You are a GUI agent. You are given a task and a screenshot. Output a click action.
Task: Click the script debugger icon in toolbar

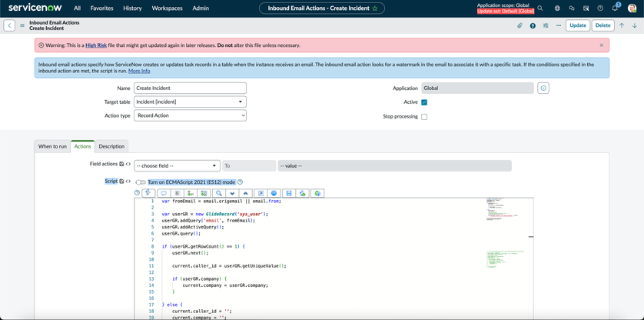point(303,193)
